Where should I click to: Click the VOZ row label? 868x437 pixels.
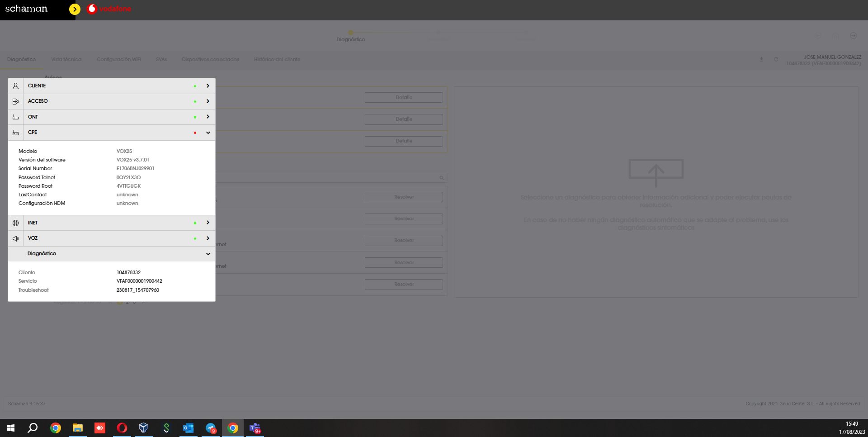33,238
